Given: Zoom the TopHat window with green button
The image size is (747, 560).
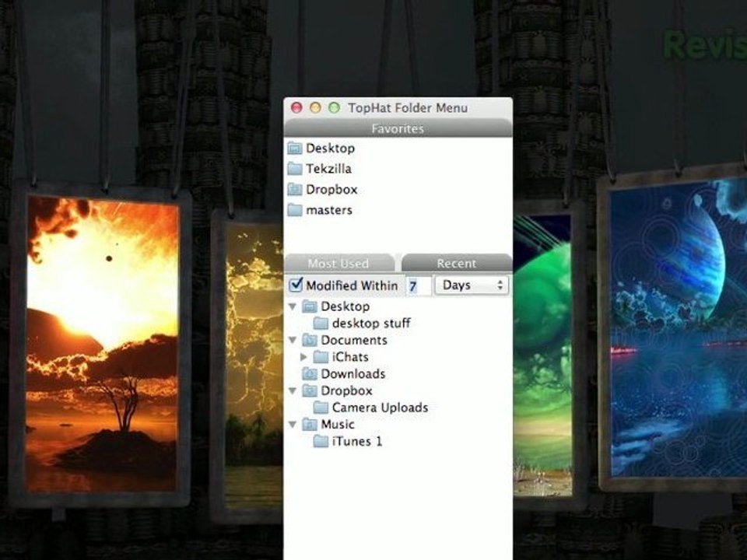Looking at the screenshot, I should click(335, 107).
